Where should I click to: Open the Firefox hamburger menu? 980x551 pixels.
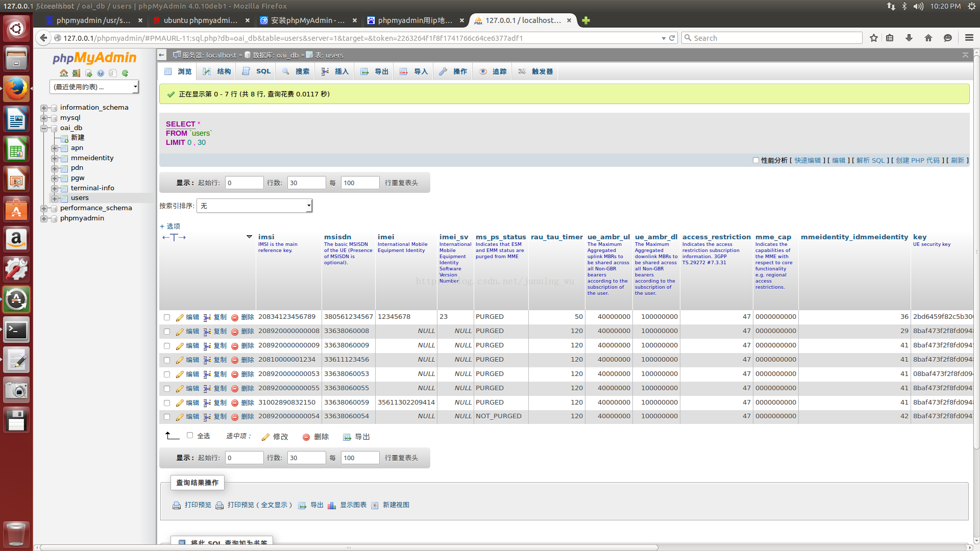click(x=969, y=38)
